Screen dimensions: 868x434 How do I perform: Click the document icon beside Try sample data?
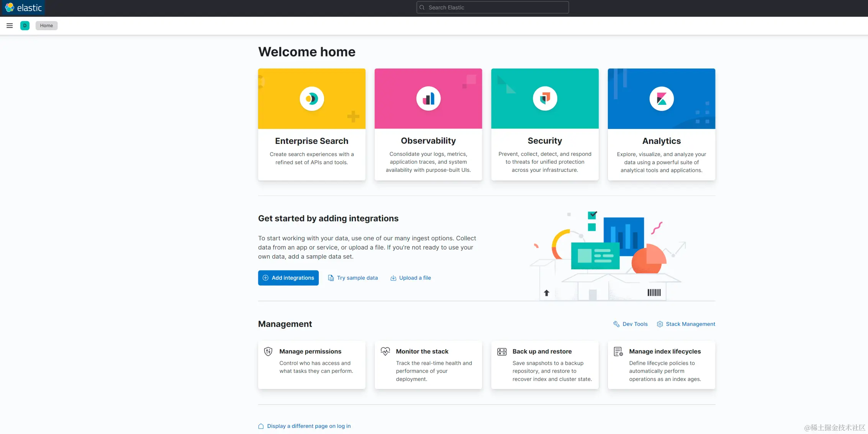[x=331, y=278]
